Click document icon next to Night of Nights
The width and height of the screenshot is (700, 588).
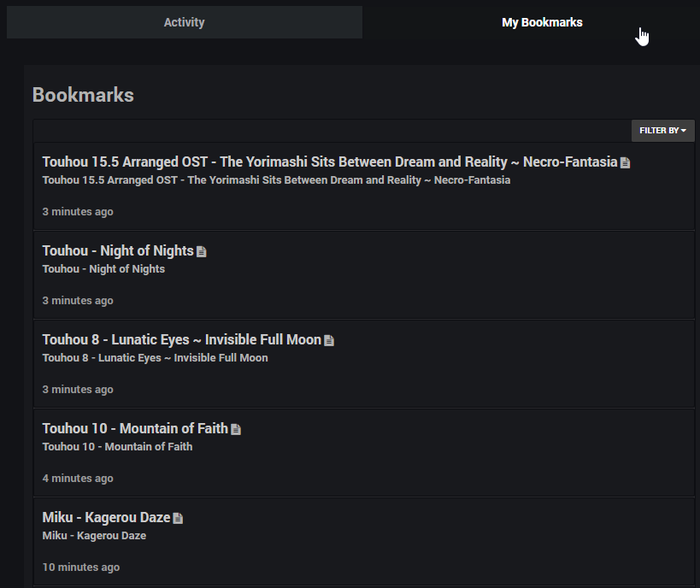pos(202,252)
